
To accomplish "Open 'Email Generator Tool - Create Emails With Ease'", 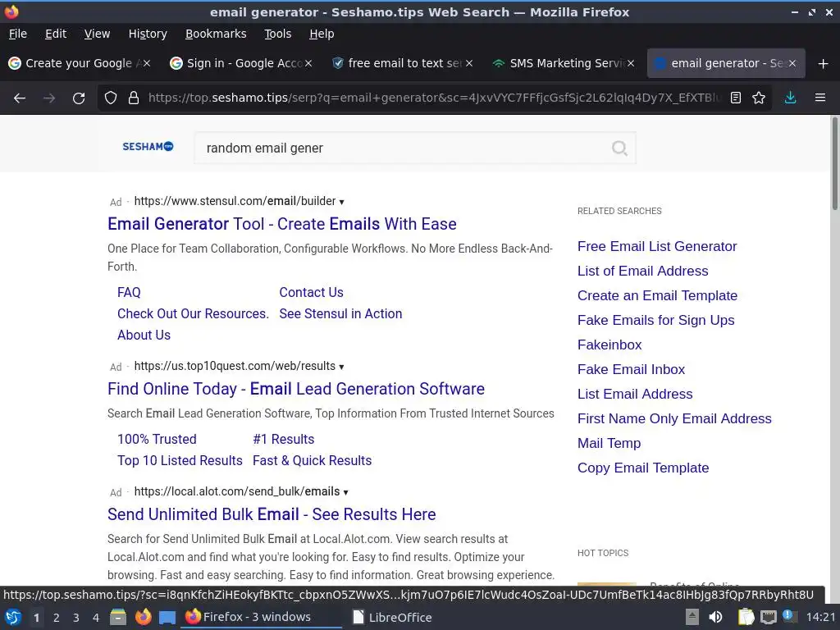I will 282,224.
